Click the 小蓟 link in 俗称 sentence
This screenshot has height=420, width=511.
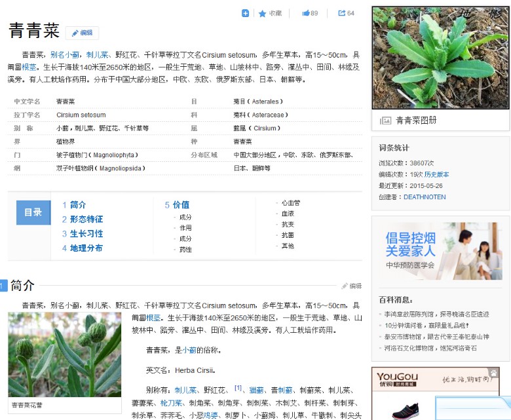[x=189, y=351]
